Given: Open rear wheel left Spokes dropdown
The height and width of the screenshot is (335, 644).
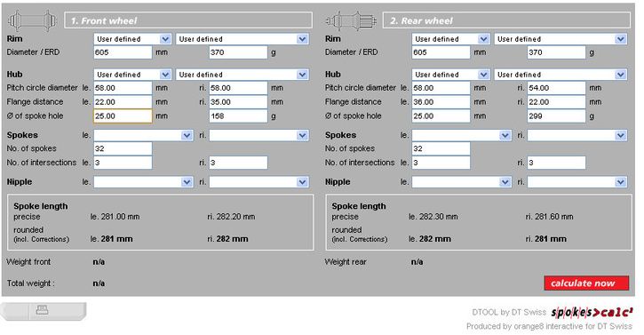Looking at the screenshot, I should [x=462, y=135].
